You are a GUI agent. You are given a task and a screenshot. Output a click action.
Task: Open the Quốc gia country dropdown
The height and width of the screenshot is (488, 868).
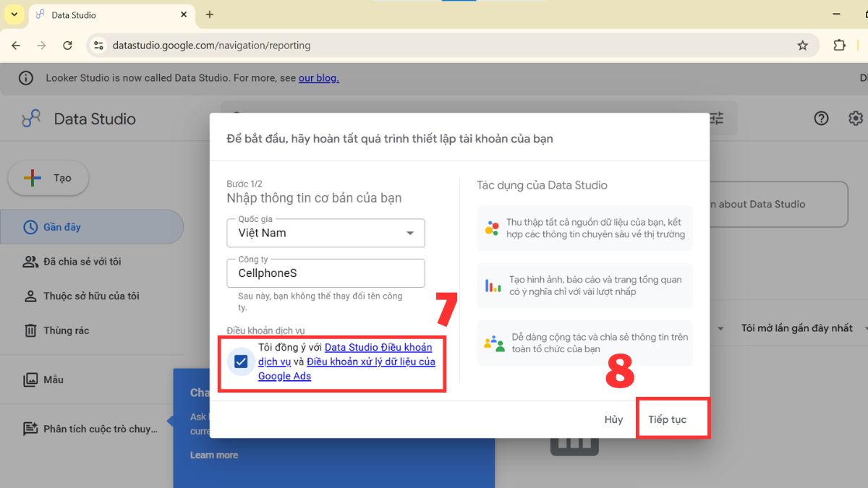(x=325, y=233)
